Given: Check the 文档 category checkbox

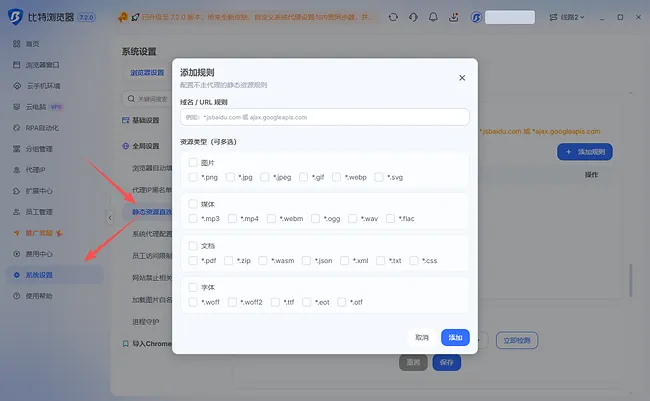Looking at the screenshot, I should tap(193, 245).
